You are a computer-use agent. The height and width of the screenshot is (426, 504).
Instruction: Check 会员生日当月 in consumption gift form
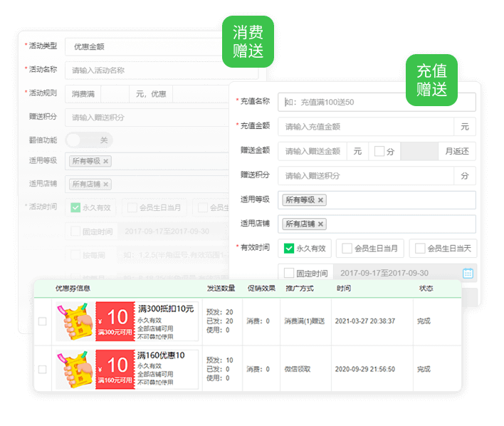pyautogui.click(x=132, y=207)
